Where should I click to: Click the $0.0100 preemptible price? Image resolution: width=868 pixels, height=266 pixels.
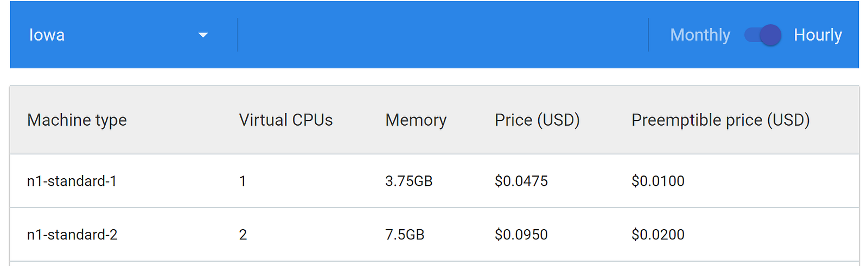pyautogui.click(x=658, y=181)
